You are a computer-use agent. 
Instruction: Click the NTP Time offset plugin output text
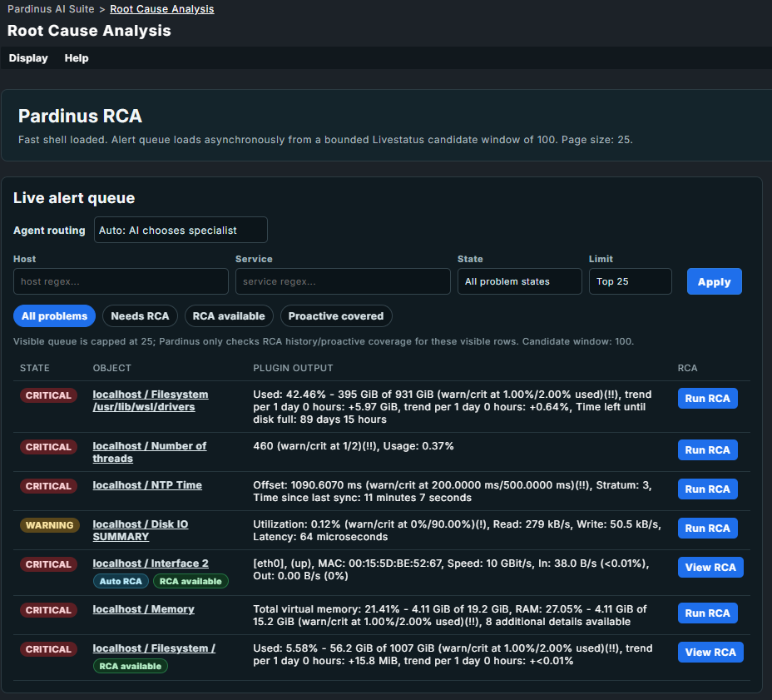452,491
